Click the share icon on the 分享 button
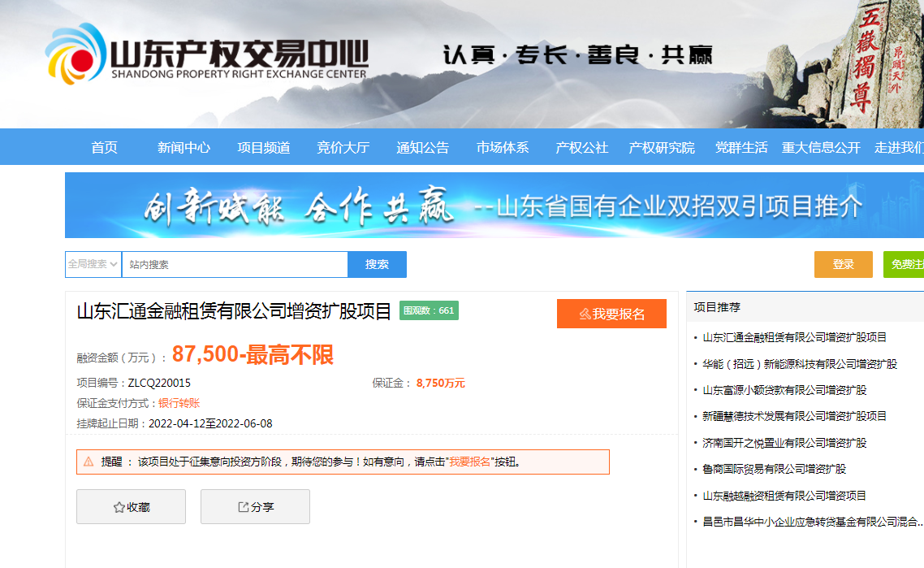924x568 pixels. point(243,507)
